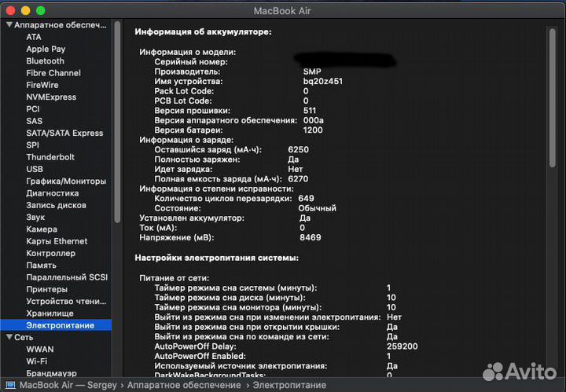Click the MacBook Air computer icon in path bar

[x=10, y=385]
